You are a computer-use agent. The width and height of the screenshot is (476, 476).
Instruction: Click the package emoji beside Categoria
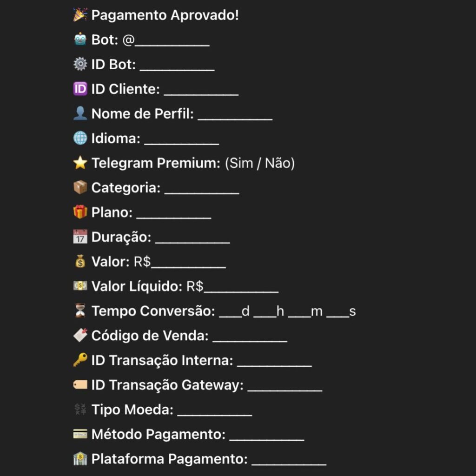[80, 188]
